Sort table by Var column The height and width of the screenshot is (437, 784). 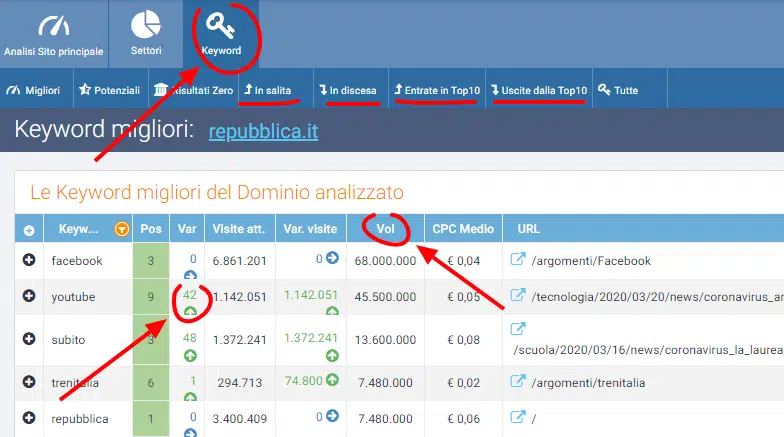click(186, 229)
